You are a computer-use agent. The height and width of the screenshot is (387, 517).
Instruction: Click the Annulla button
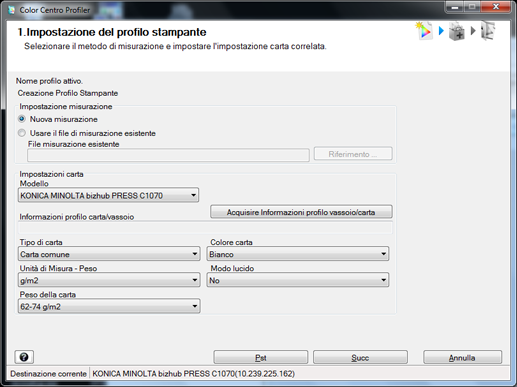tap(462, 357)
